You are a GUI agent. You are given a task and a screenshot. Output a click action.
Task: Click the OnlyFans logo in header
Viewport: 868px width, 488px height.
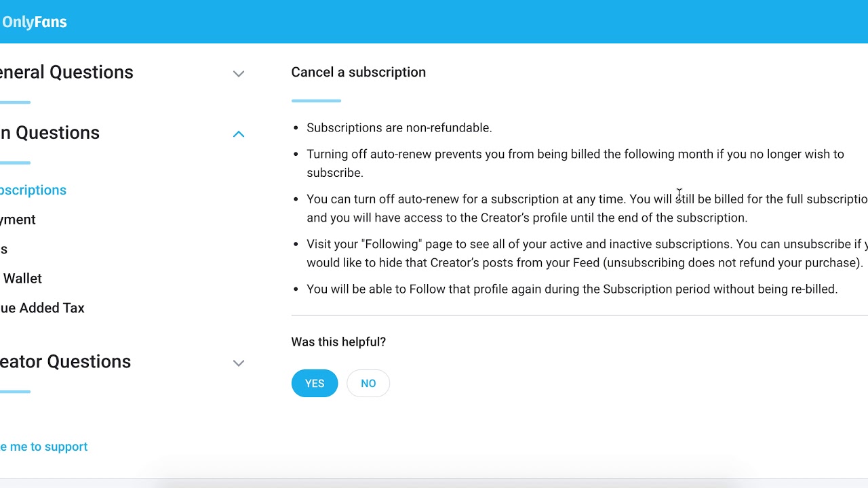coord(34,22)
